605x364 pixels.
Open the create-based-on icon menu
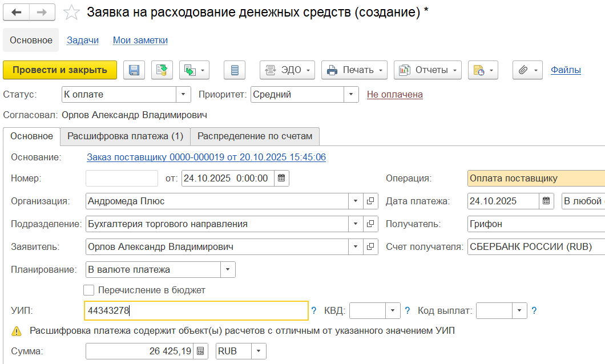[195, 70]
